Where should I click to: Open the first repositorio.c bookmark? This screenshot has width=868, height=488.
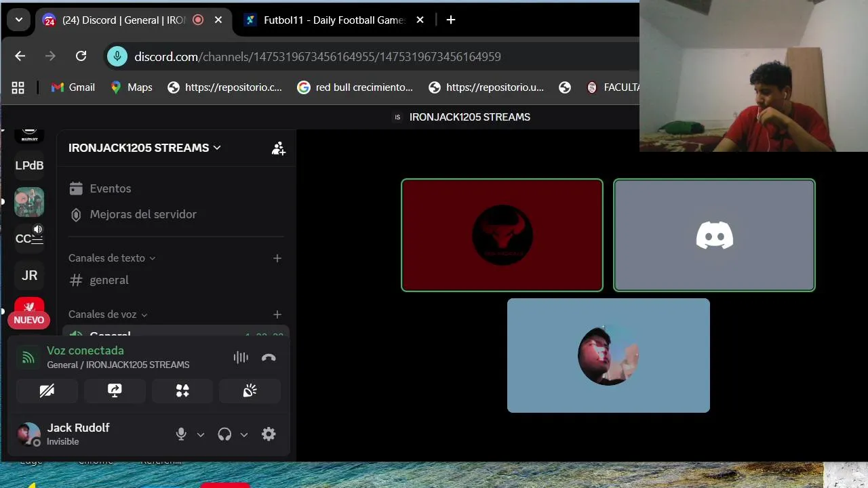[224, 87]
